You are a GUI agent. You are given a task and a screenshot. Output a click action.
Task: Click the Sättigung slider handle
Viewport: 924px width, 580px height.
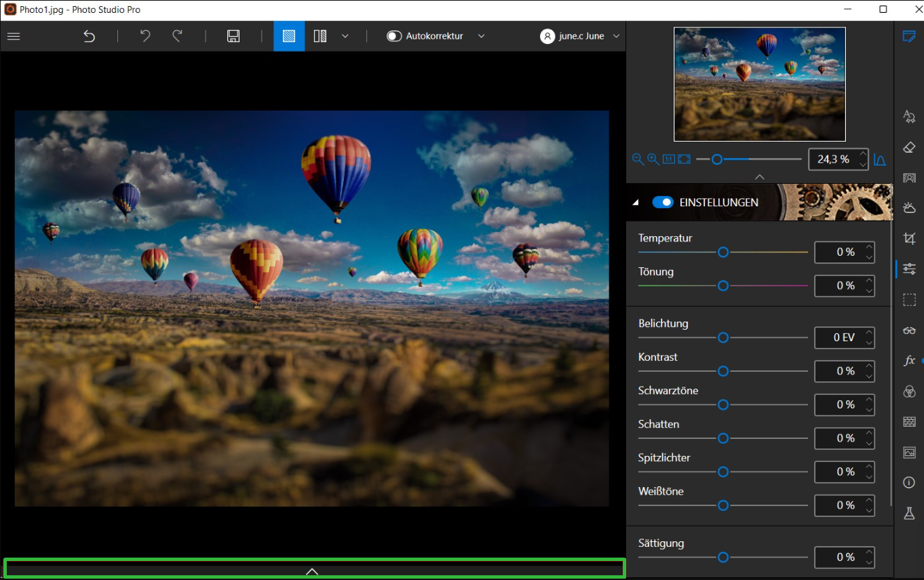point(723,557)
